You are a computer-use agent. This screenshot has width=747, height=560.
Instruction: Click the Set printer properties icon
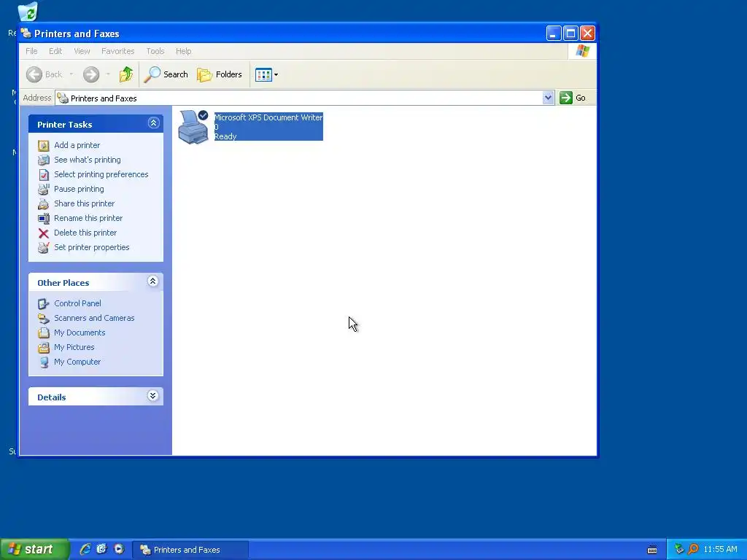43,248
